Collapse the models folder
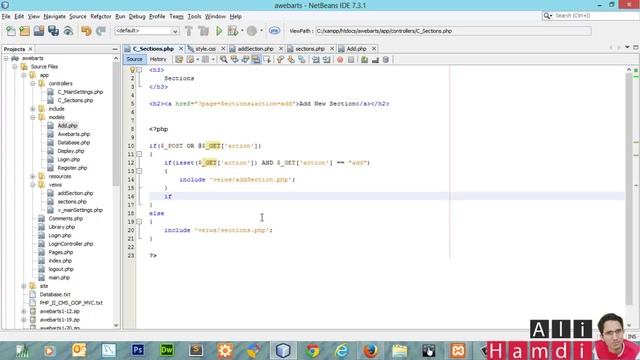The height and width of the screenshot is (360, 640). coord(33,117)
